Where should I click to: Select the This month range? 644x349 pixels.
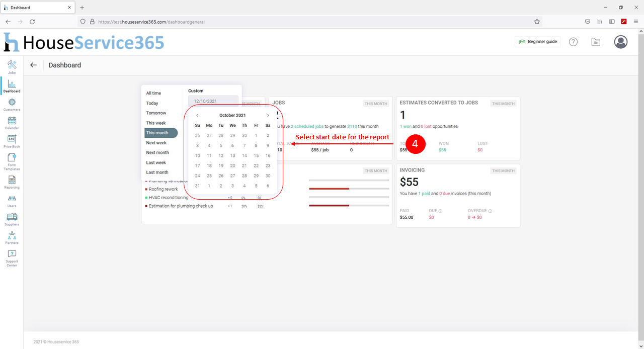[x=161, y=133]
